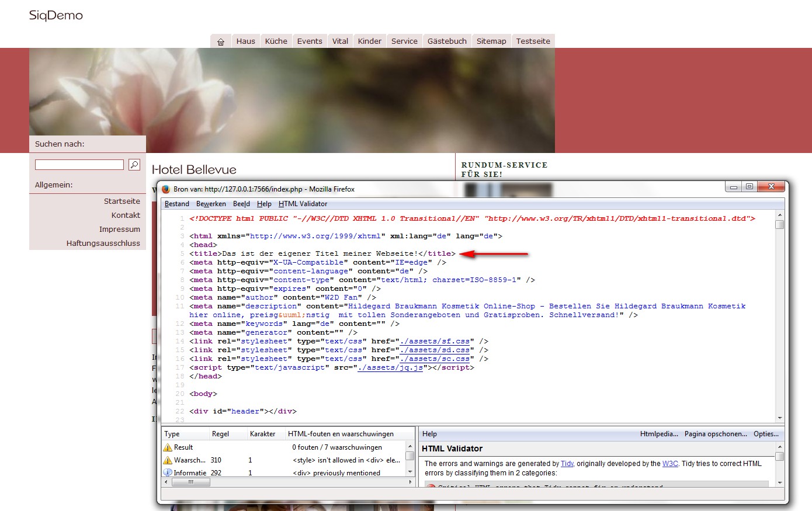Open the Gästebuch navigation tab
Viewport: 812px width, 511px height.
tap(447, 41)
